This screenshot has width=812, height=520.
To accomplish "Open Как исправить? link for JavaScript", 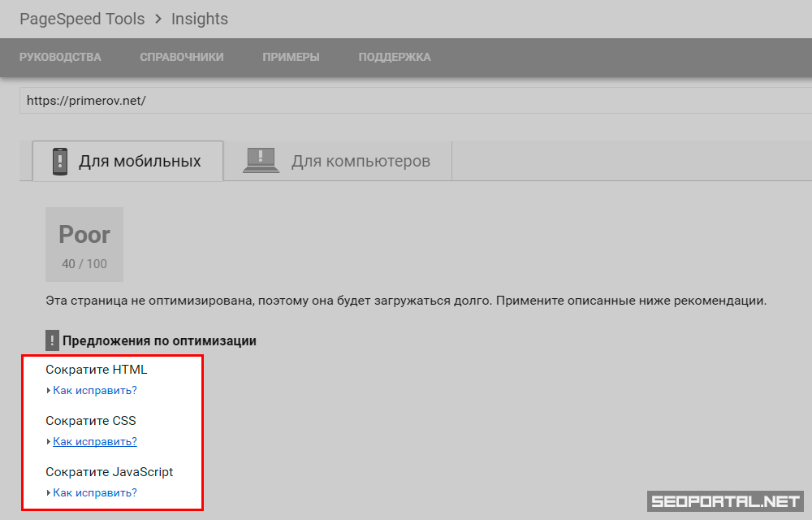I will point(94,493).
